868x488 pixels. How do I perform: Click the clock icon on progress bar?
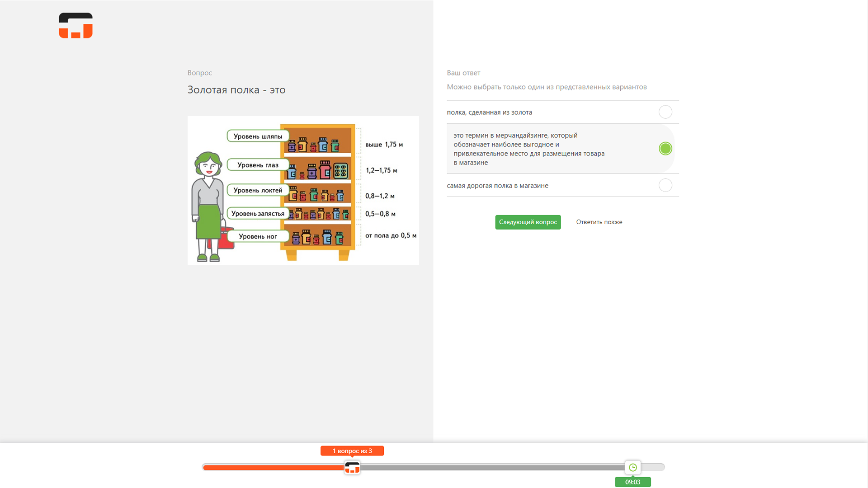pyautogui.click(x=632, y=467)
